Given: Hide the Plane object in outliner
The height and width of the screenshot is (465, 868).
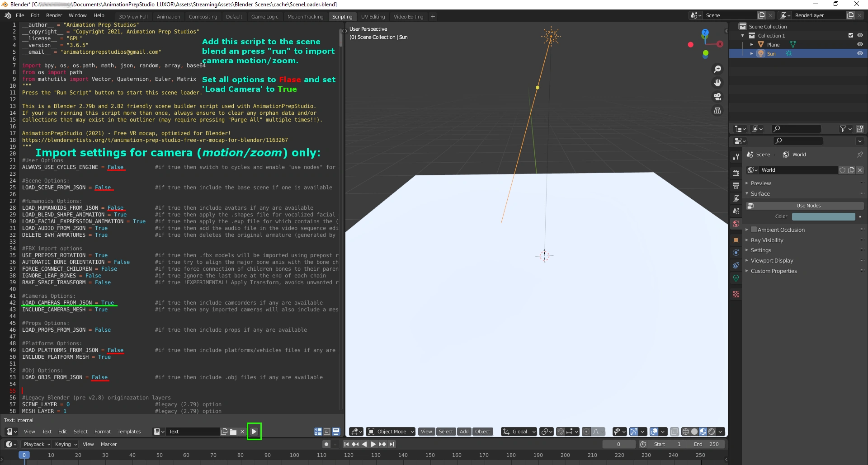Looking at the screenshot, I should click(860, 44).
